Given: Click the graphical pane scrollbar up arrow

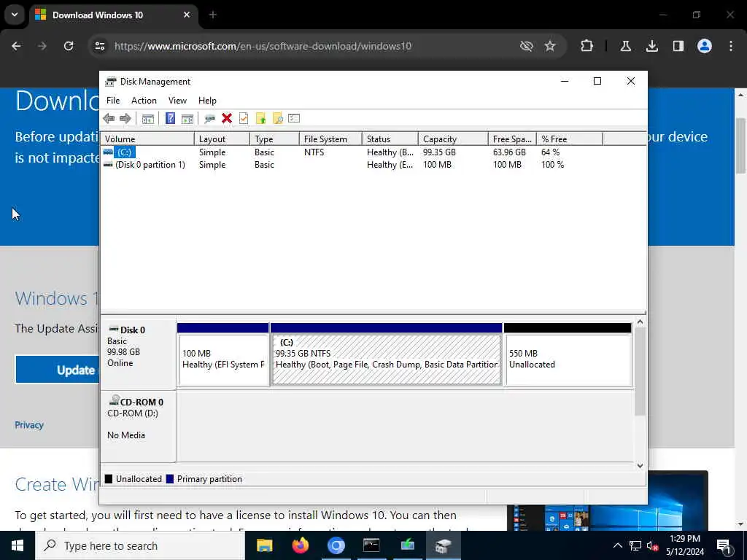Looking at the screenshot, I should tap(640, 322).
